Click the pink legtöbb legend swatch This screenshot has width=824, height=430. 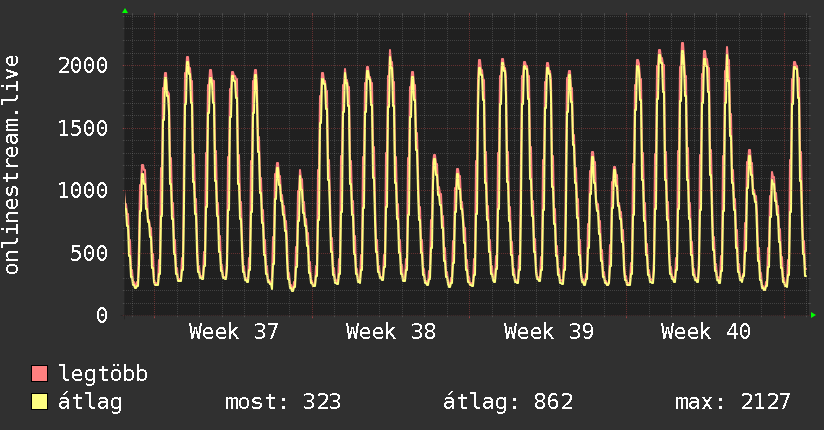coord(39,374)
